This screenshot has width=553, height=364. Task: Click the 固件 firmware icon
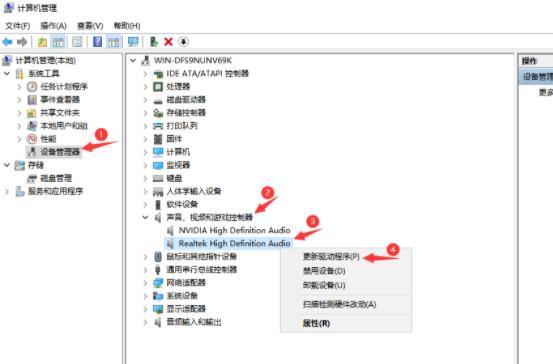pyautogui.click(x=158, y=139)
